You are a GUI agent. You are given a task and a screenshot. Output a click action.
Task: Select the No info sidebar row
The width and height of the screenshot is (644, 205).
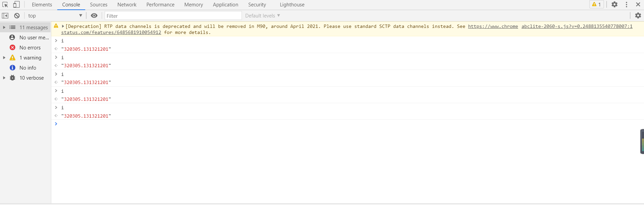tap(25, 68)
